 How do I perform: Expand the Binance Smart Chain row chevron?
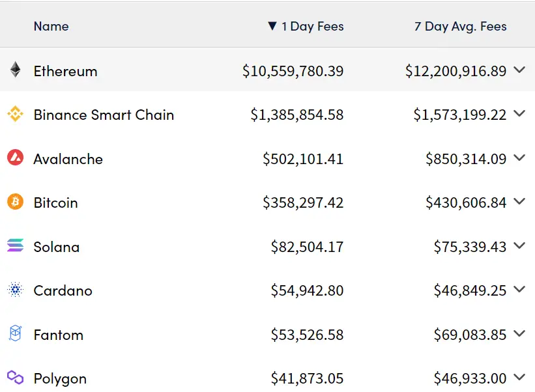pos(519,113)
